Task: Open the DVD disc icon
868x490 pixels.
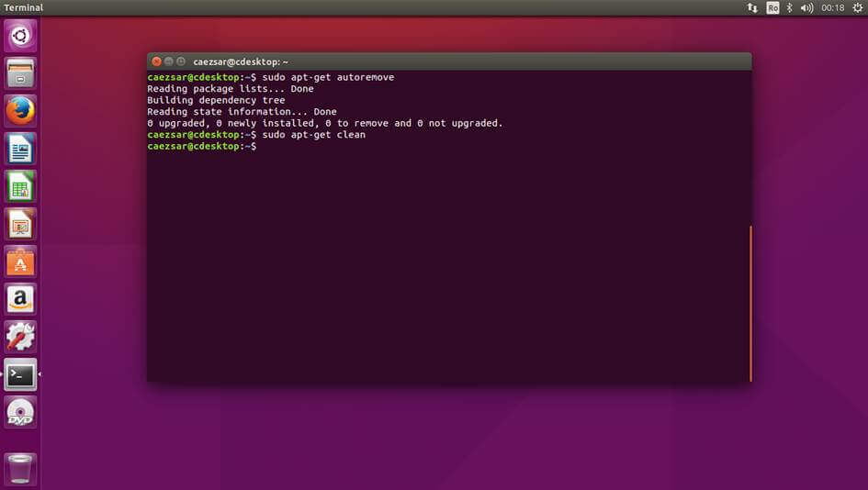Action: (x=20, y=412)
